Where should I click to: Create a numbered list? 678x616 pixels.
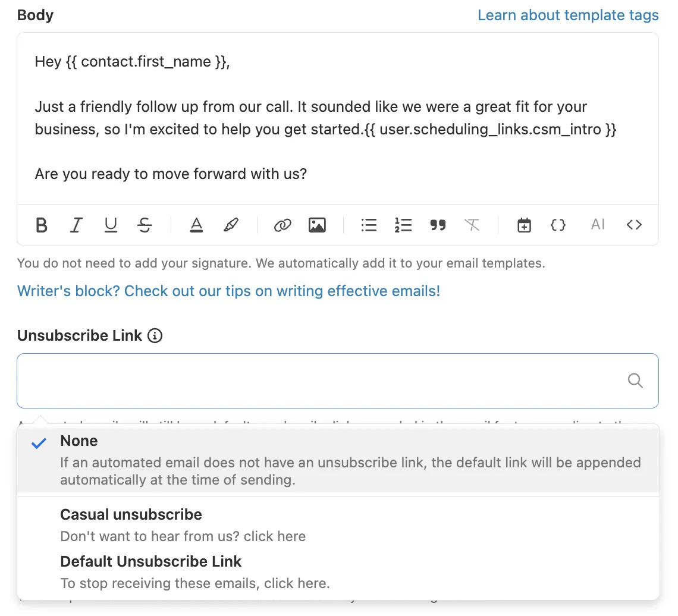pos(403,225)
